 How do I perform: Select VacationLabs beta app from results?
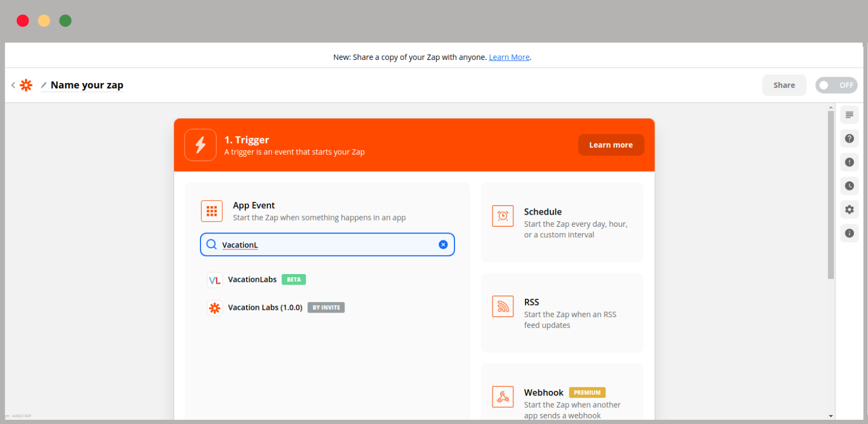pos(253,280)
